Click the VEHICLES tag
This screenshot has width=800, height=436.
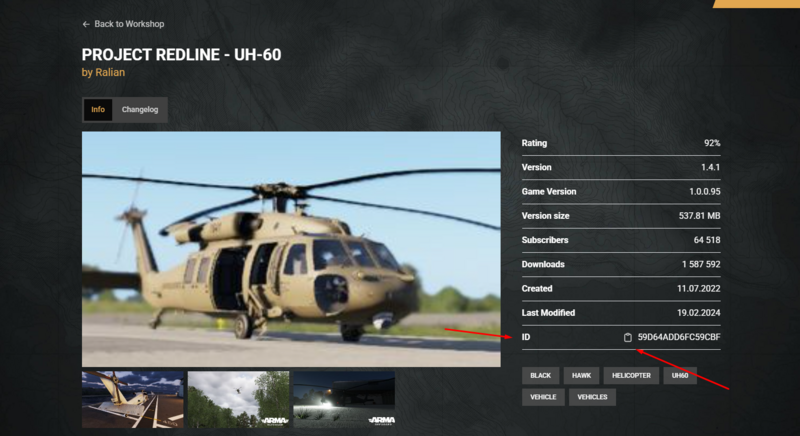pyautogui.click(x=592, y=397)
